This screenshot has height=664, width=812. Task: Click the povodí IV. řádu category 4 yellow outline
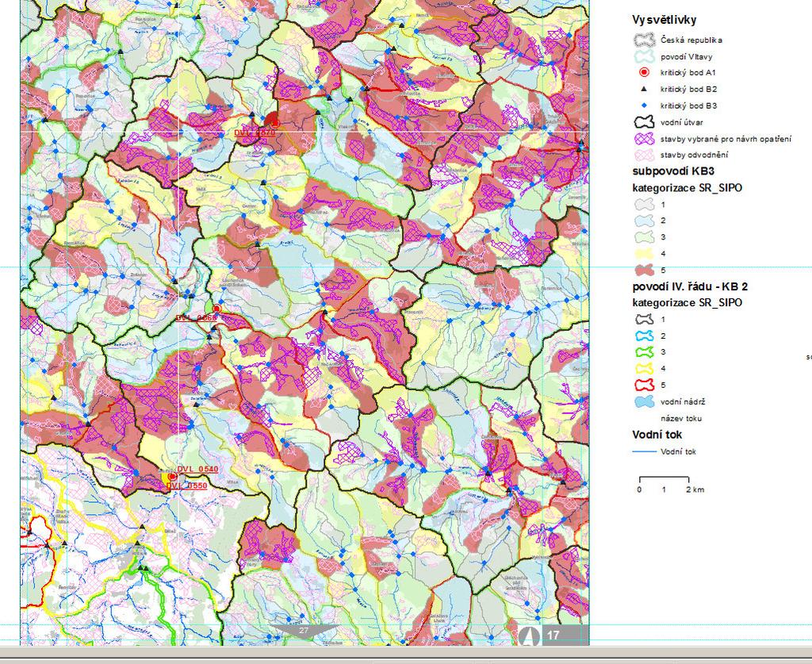click(x=644, y=368)
